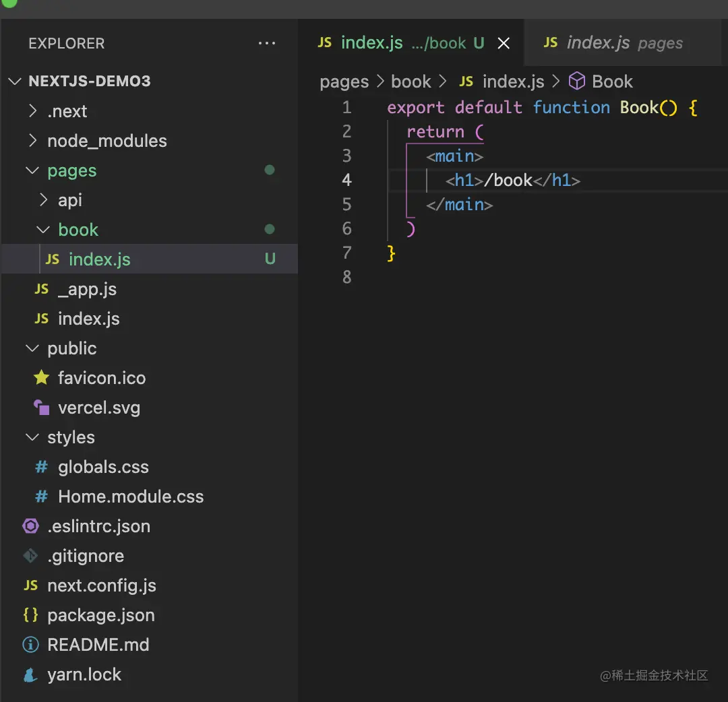Click the .eslintrc.json file icon

pos(31,526)
